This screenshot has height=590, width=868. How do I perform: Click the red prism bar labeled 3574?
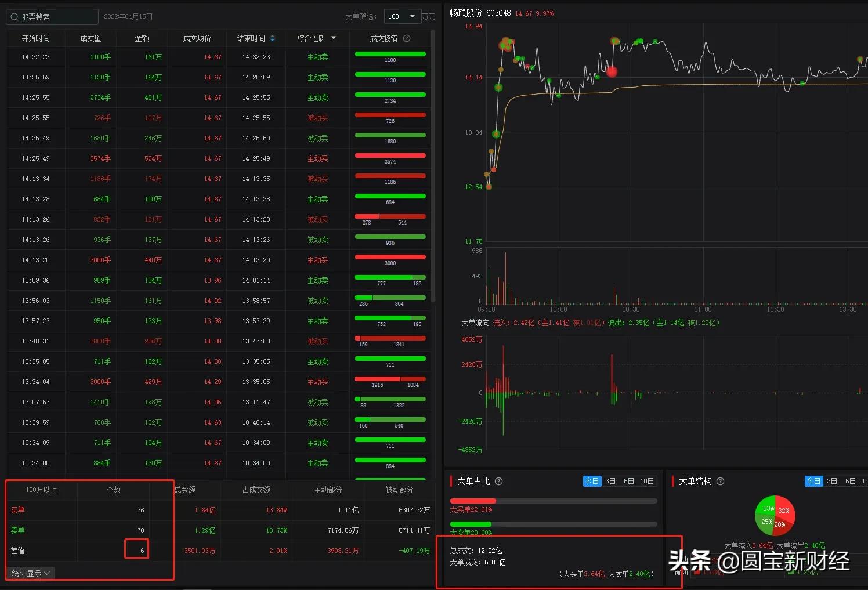click(390, 155)
